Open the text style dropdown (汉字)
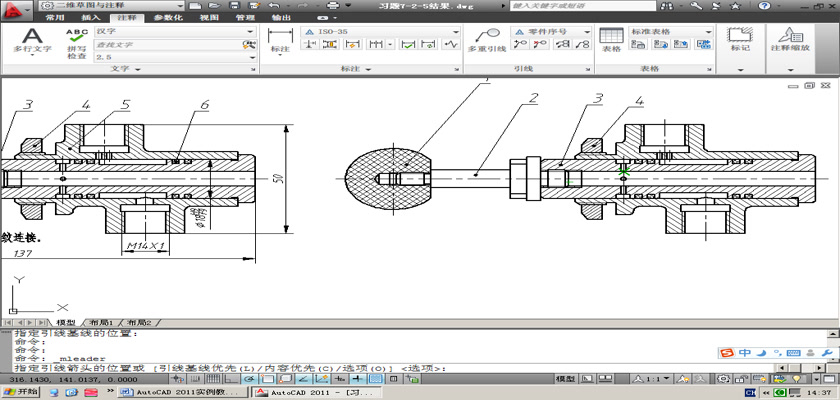840x400 pixels. pyautogui.click(x=175, y=31)
